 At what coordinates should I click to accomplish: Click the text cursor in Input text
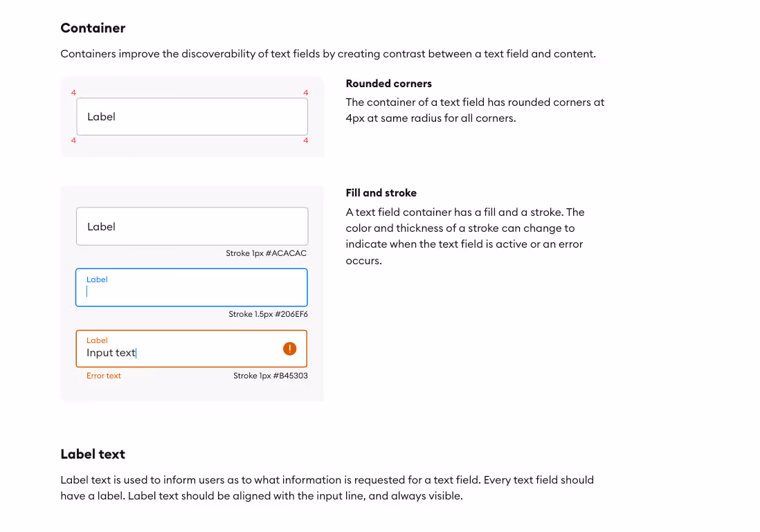point(136,353)
